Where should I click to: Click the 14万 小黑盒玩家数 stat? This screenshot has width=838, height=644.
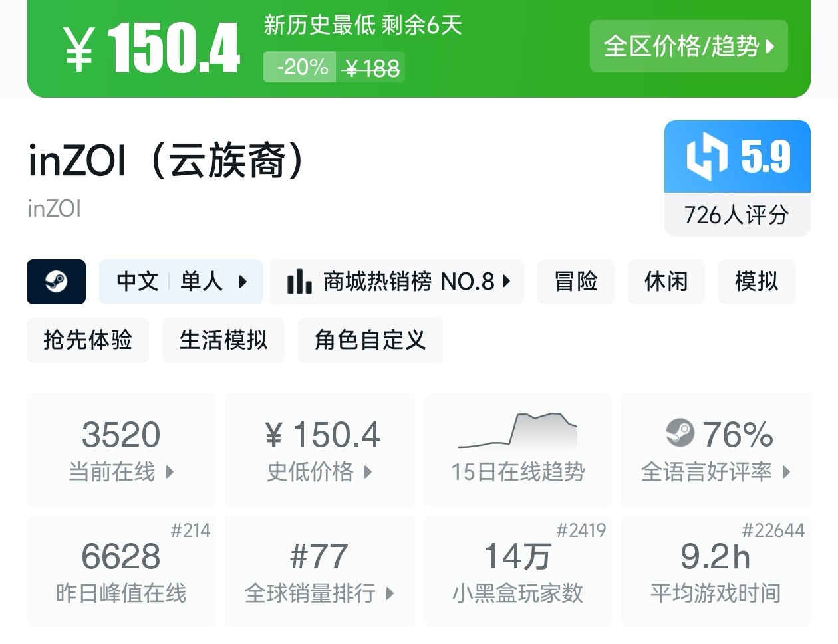517,572
